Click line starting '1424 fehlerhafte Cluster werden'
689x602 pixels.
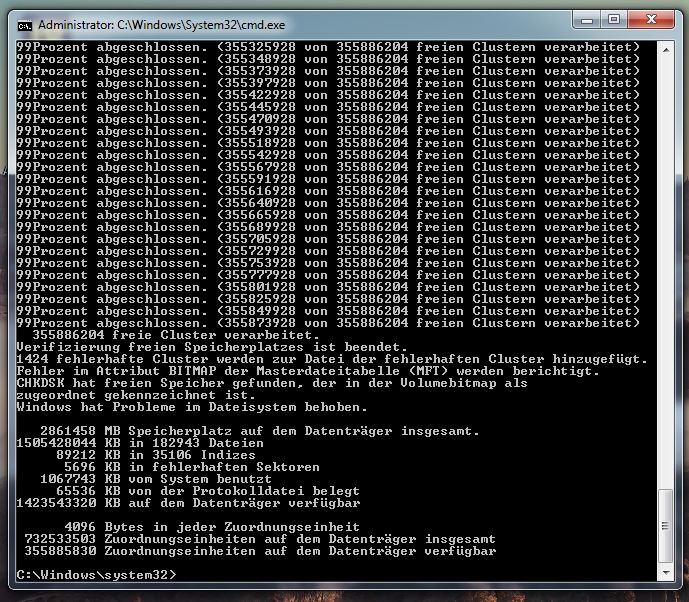[x=332, y=359]
